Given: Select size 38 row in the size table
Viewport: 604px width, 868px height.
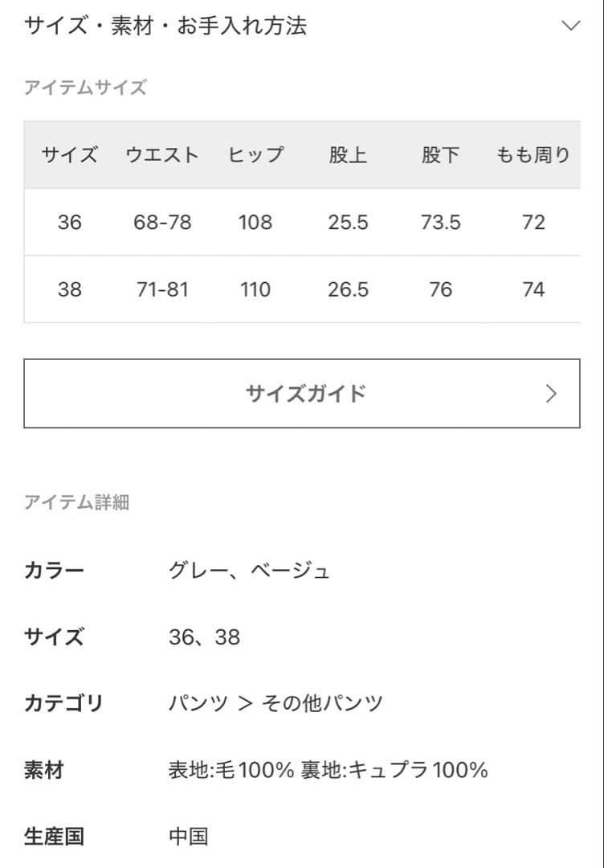Looking at the screenshot, I should click(68, 289).
